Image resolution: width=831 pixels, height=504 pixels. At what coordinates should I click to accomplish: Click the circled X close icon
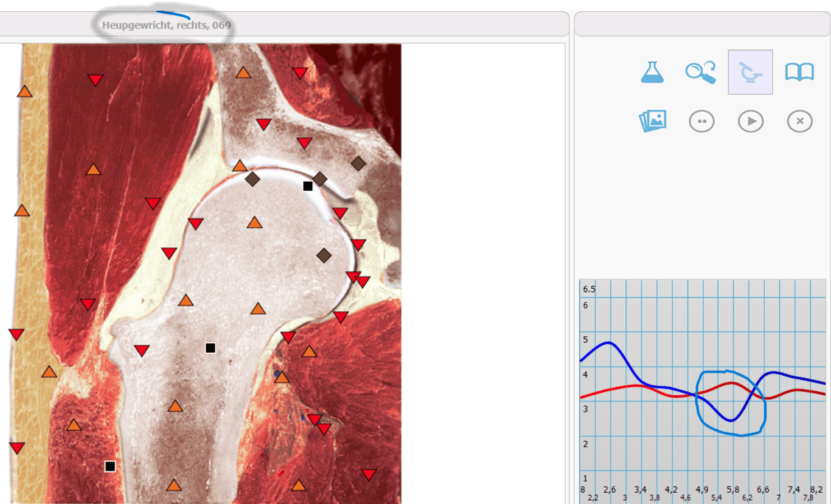click(800, 121)
